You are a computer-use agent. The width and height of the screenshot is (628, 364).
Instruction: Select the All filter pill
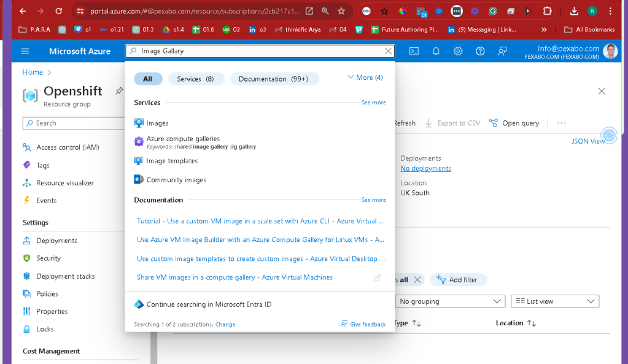tap(148, 79)
